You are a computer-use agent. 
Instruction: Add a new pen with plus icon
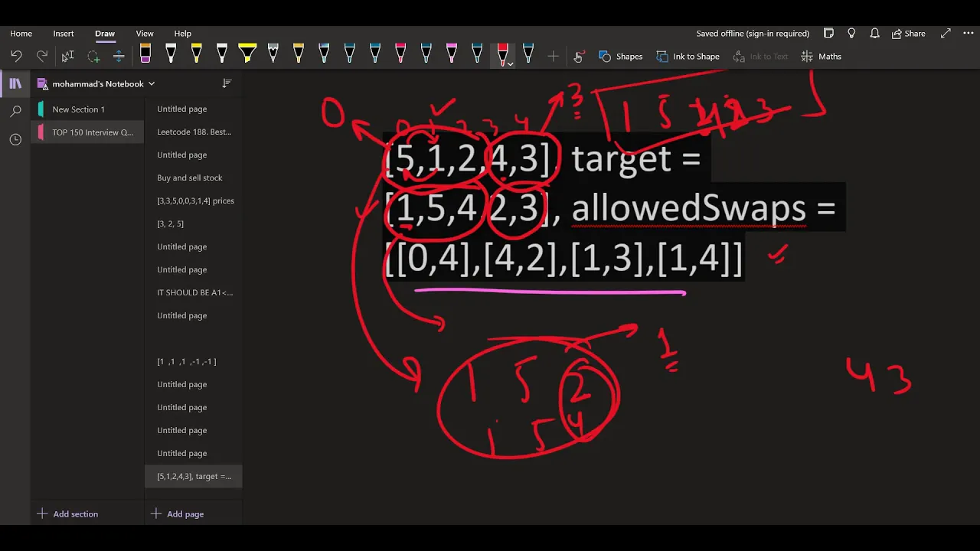(553, 56)
